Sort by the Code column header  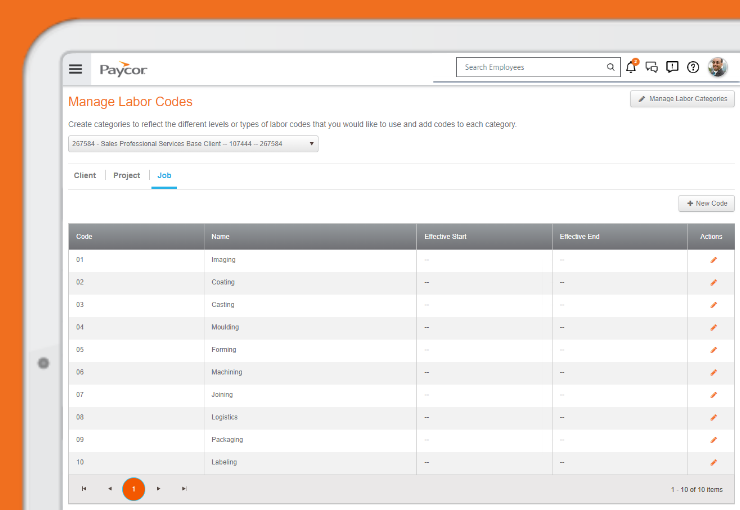tap(136, 236)
